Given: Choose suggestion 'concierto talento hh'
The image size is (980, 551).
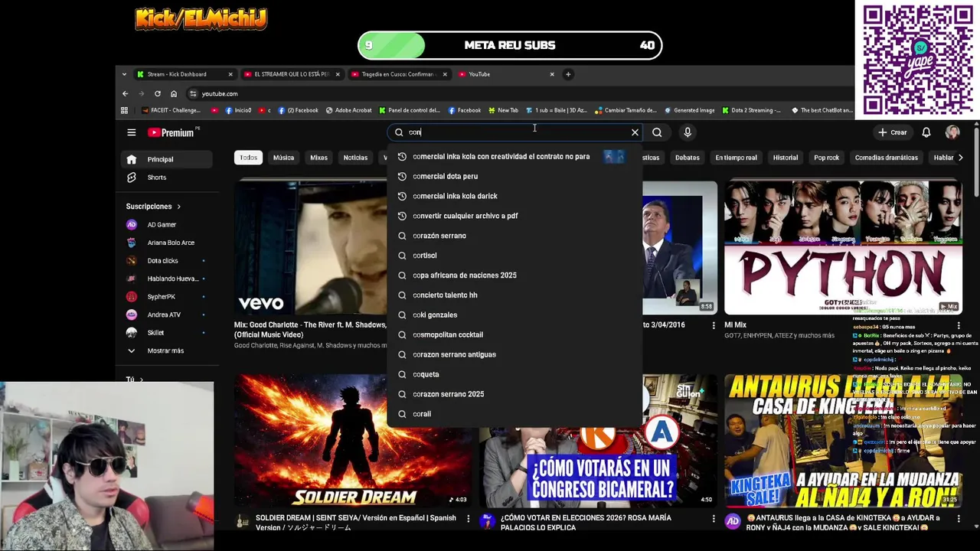Looking at the screenshot, I should (514, 295).
